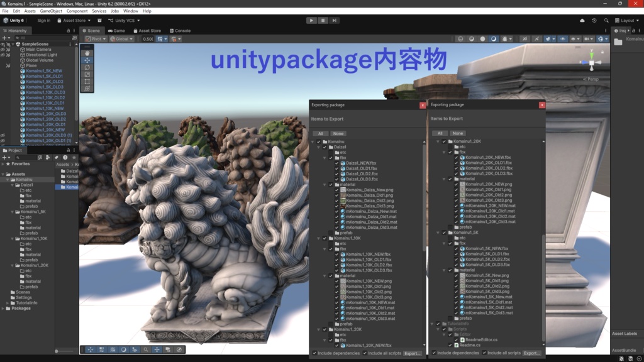Expand the Packages folder in Project

(x=3, y=308)
